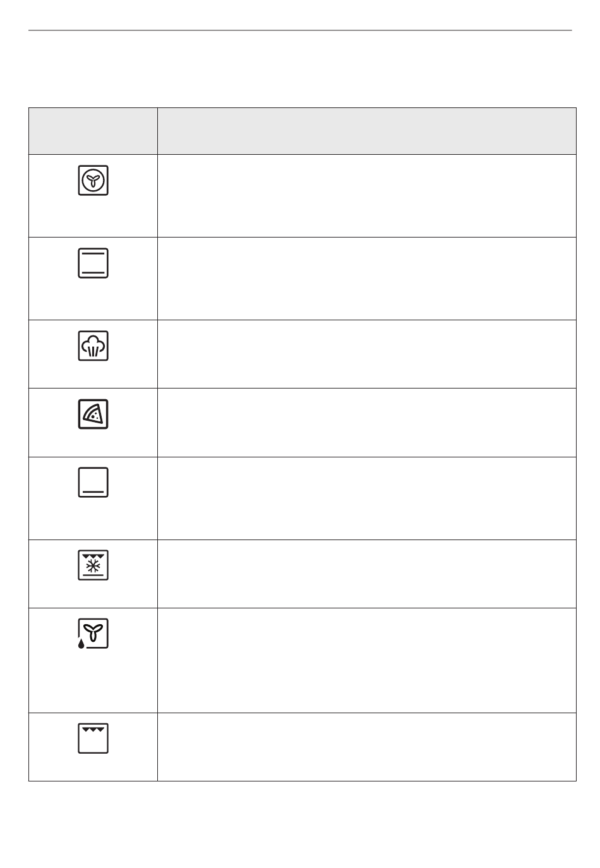Select the pizza slice function icon

click(x=93, y=414)
